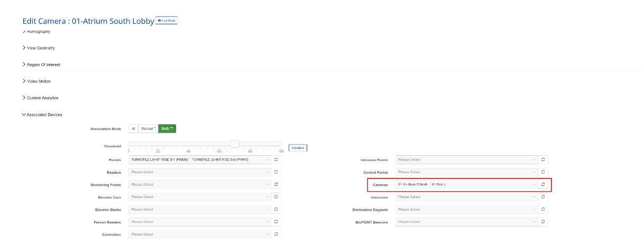Click refresh icon beside BluPOINT Beacons
644x245 pixels.
[x=543, y=222]
